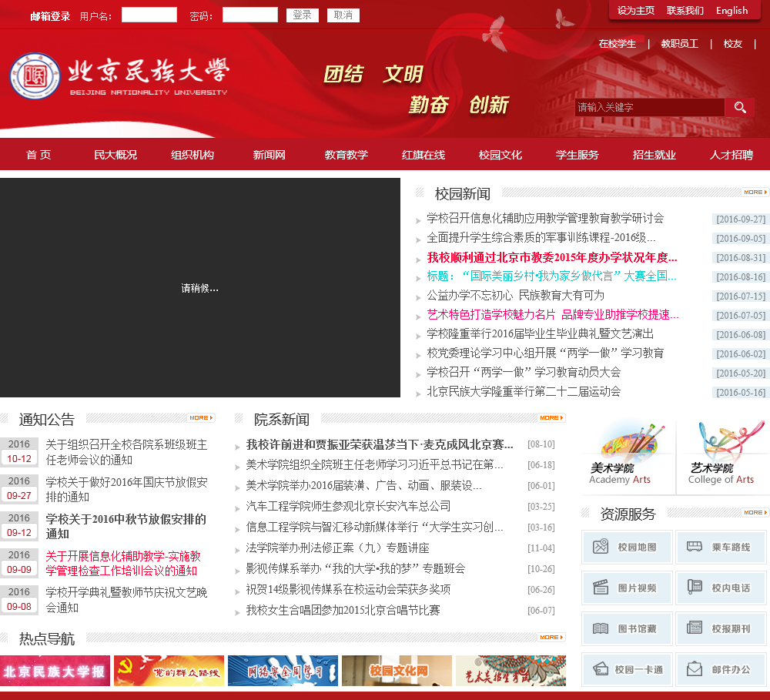This screenshot has height=700, width=770.
Task: Open 汽车工程学院师生参观北京长安汽车总公司
Action: coord(348,506)
